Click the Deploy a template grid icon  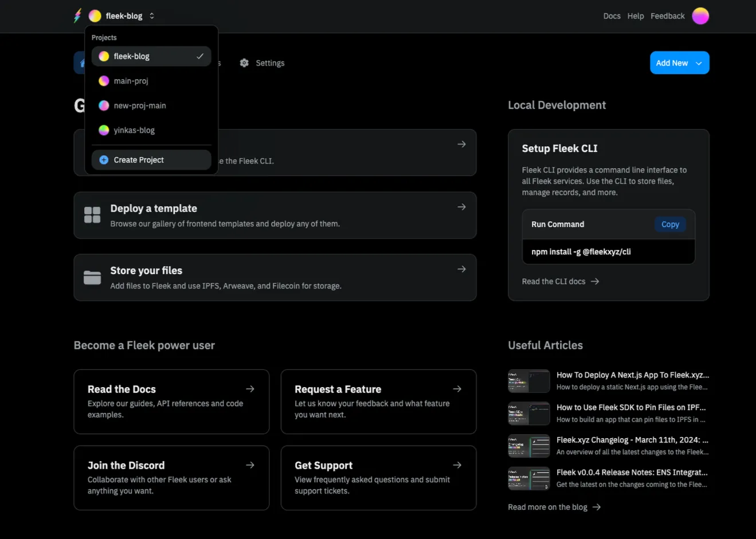point(92,215)
